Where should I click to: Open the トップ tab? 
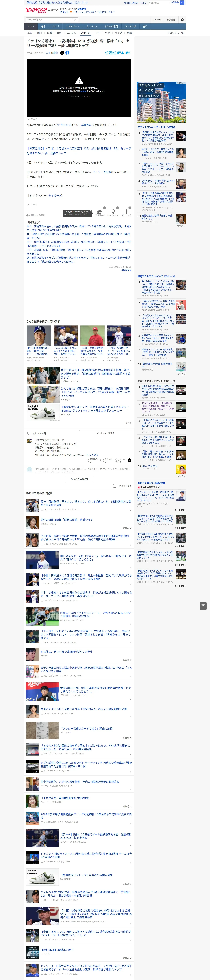coord(31,27)
